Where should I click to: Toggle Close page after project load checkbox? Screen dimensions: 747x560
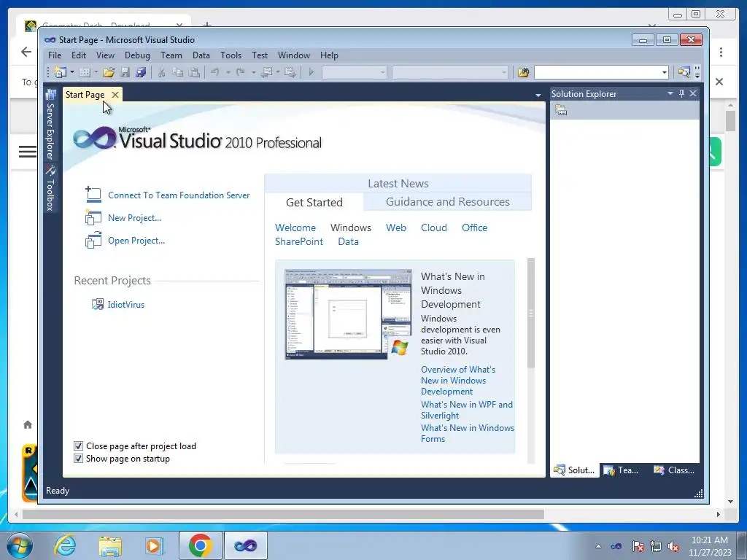tap(79, 446)
